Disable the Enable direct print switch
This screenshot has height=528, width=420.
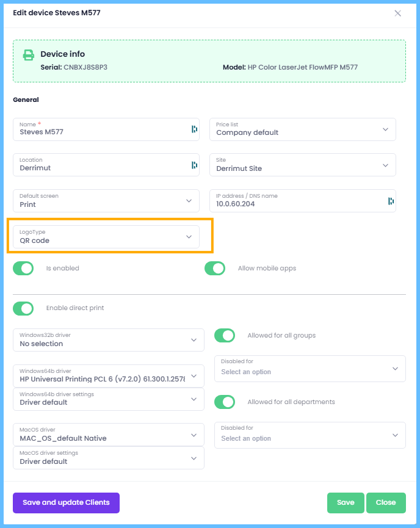23,308
